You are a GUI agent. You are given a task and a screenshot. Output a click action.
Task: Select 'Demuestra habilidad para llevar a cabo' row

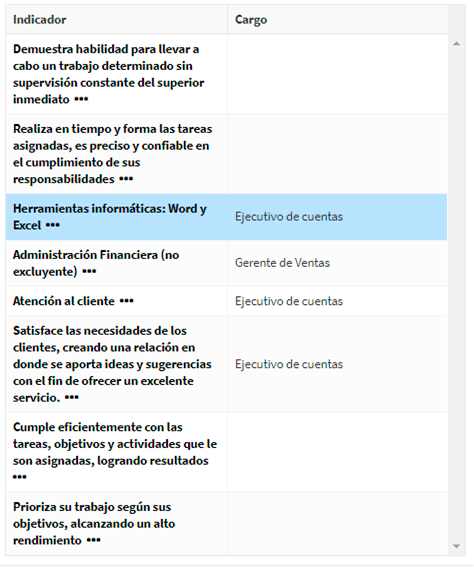point(226,74)
